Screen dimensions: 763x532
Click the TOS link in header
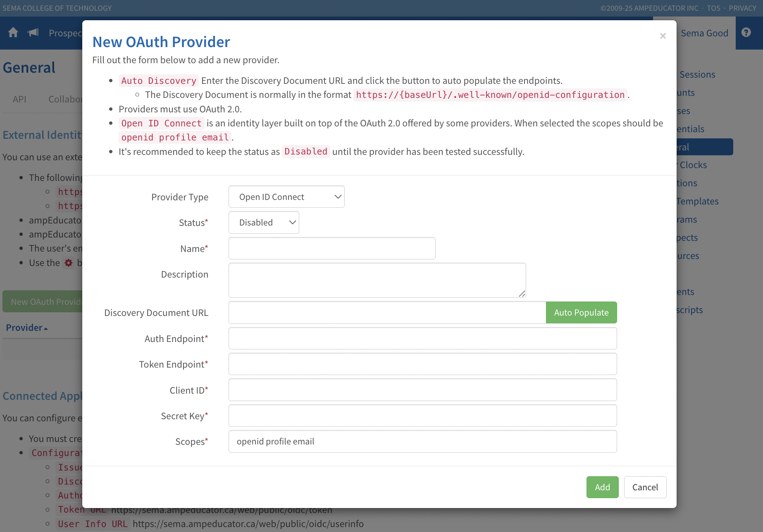[x=713, y=8]
